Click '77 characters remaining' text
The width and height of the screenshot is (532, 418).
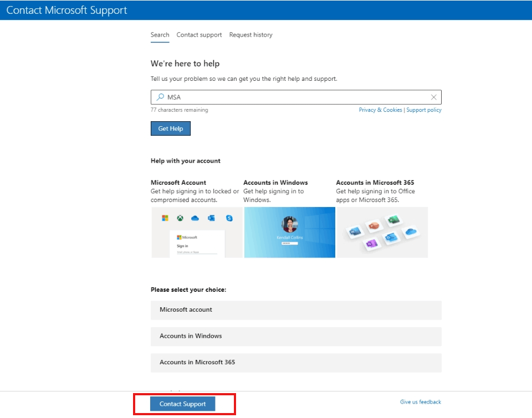coord(179,110)
